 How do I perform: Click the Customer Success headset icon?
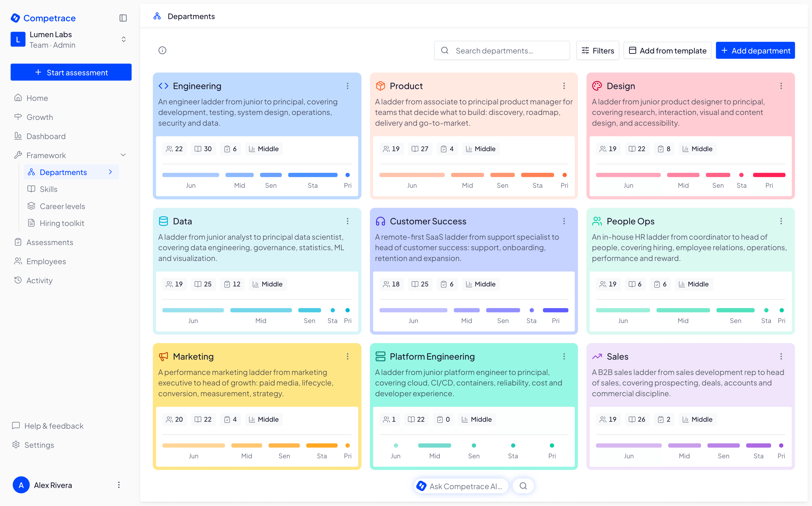[380, 221]
